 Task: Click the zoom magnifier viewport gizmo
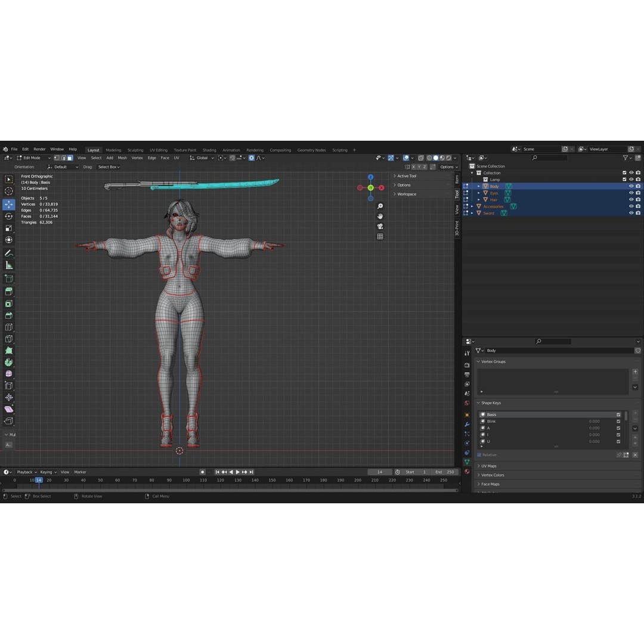point(380,206)
